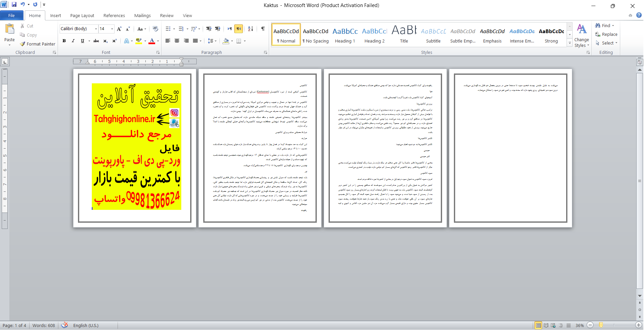The height and width of the screenshot is (330, 644).
Task: Open the Select dropdown in Editing
Action: pos(607,43)
